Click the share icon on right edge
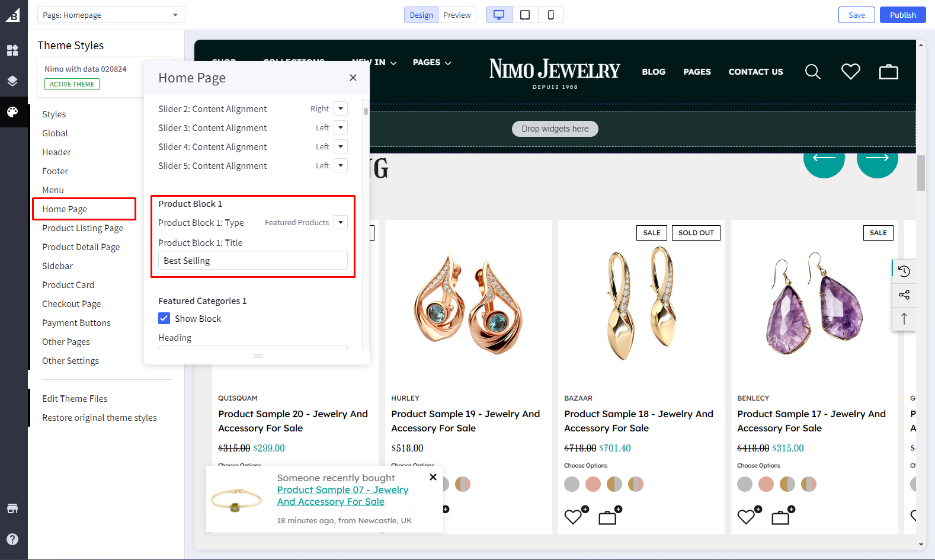The image size is (935, 560). click(904, 295)
